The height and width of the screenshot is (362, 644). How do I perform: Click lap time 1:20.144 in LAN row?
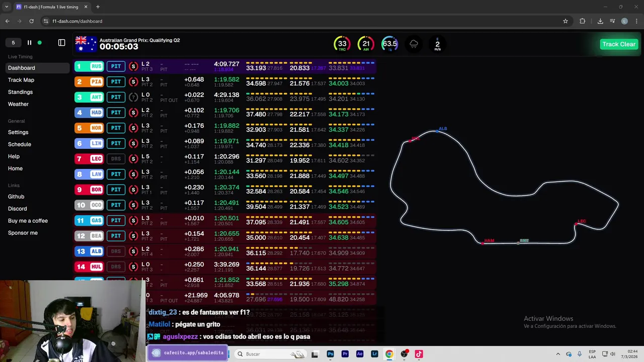click(226, 172)
